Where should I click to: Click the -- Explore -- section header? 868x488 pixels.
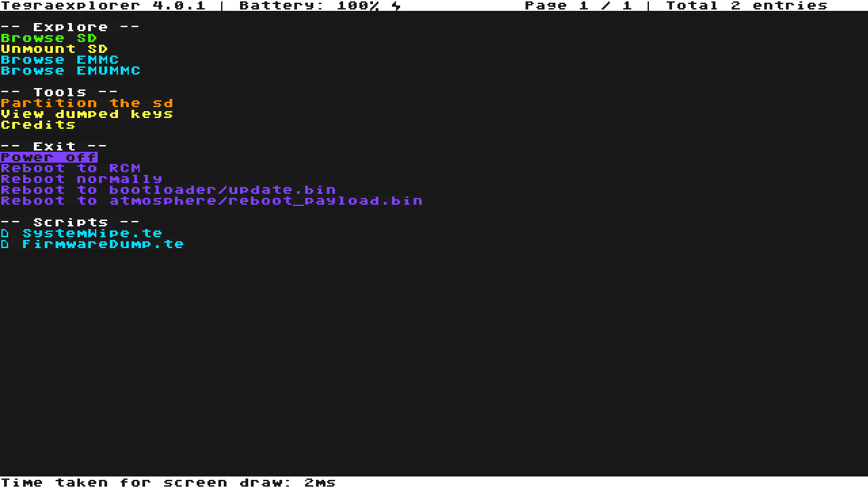point(71,27)
